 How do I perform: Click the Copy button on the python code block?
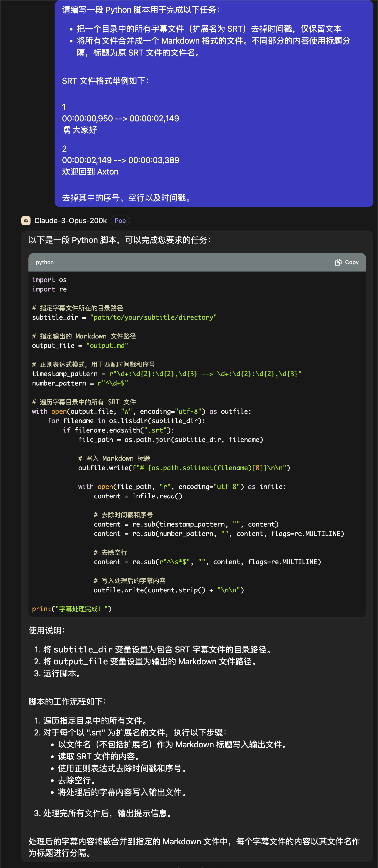346,262
